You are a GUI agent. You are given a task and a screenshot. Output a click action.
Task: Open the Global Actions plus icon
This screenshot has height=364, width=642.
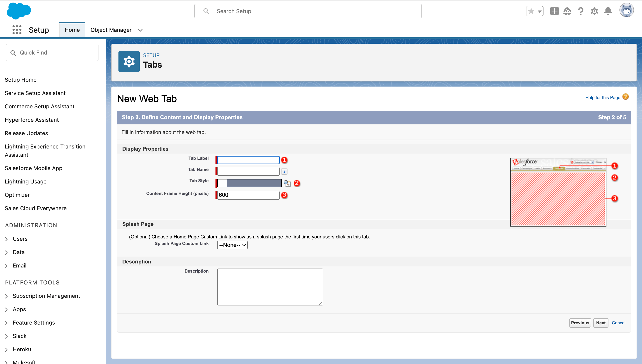pos(554,11)
